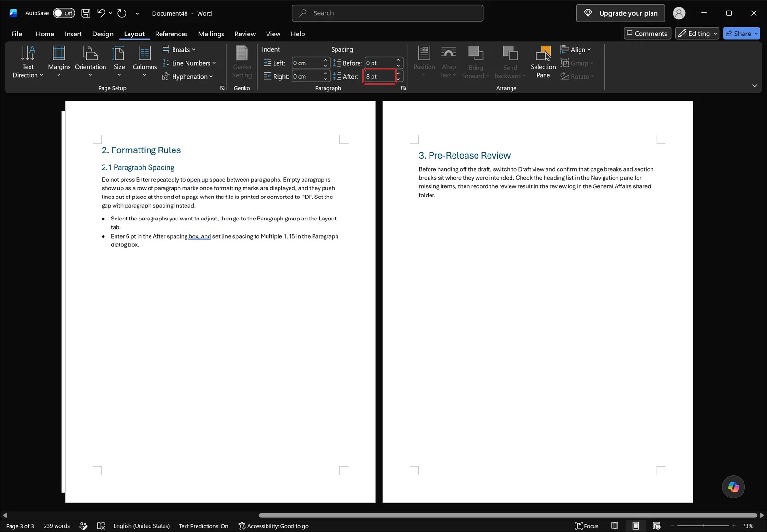767x532 pixels.
Task: Open spelling and grammar check icon
Action: pos(101,526)
